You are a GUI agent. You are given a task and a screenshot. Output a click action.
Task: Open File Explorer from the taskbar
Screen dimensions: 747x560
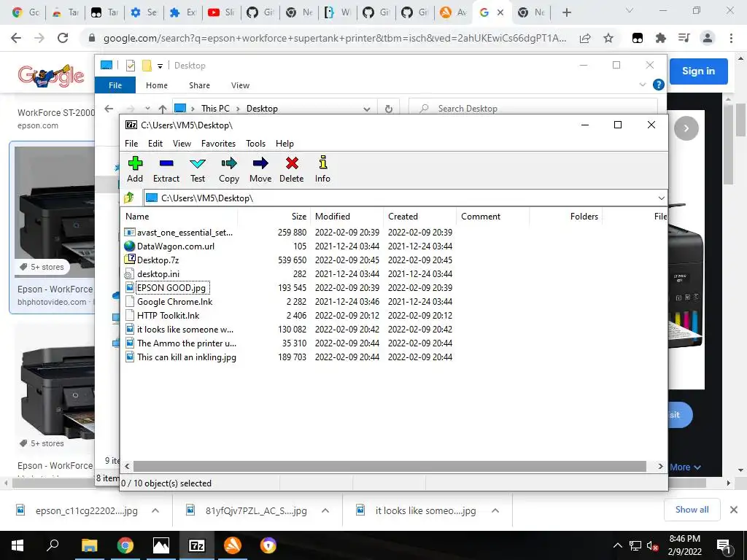coord(89,545)
